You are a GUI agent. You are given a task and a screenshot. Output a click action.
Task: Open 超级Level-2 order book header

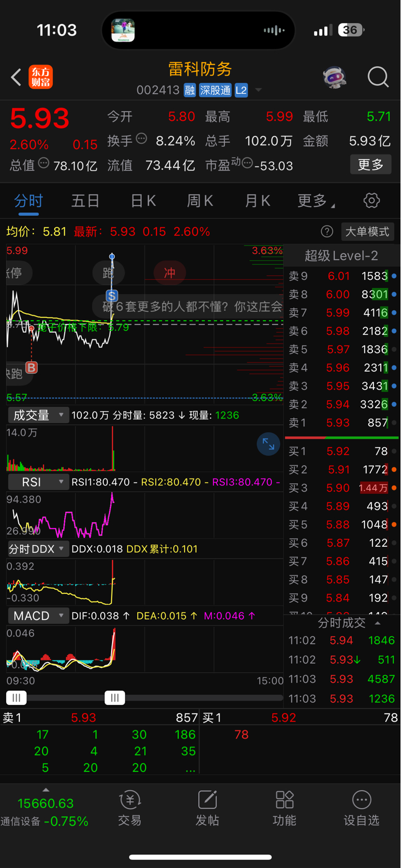(x=342, y=255)
